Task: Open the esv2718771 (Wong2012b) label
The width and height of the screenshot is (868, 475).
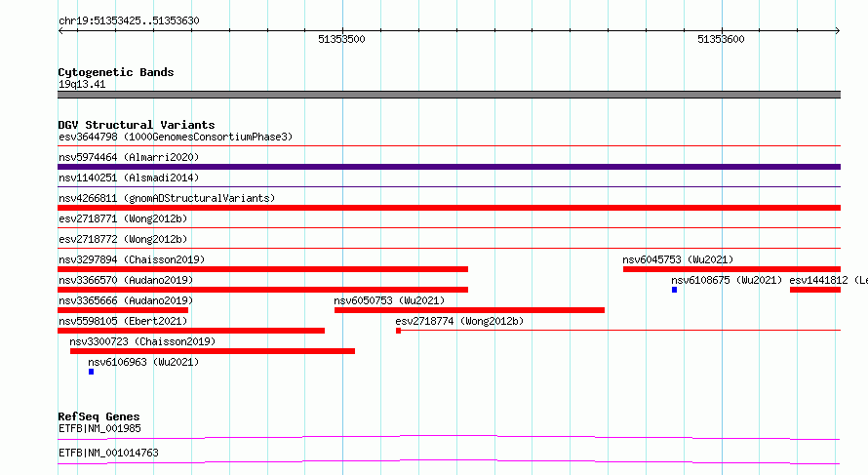Action: (x=123, y=218)
